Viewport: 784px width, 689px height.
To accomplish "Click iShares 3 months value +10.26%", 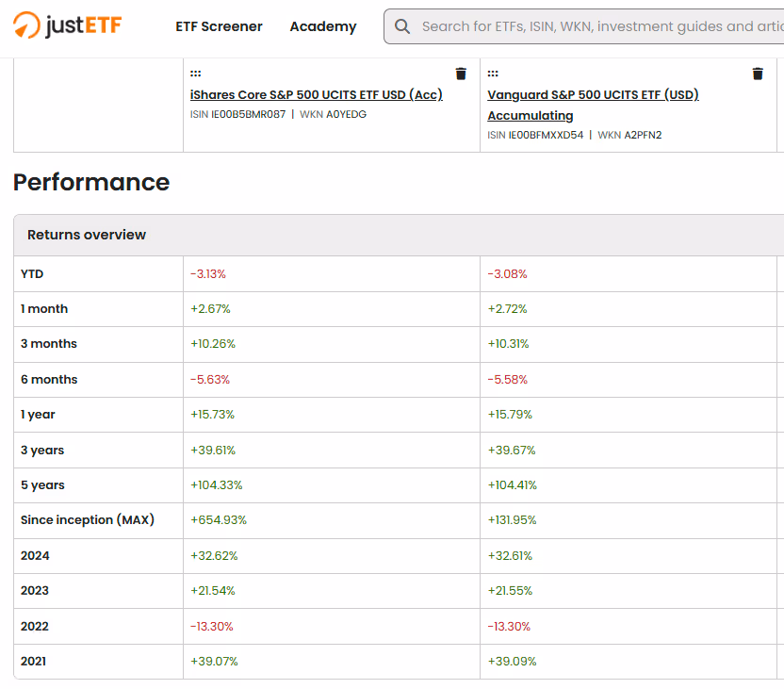I will pyautogui.click(x=213, y=344).
